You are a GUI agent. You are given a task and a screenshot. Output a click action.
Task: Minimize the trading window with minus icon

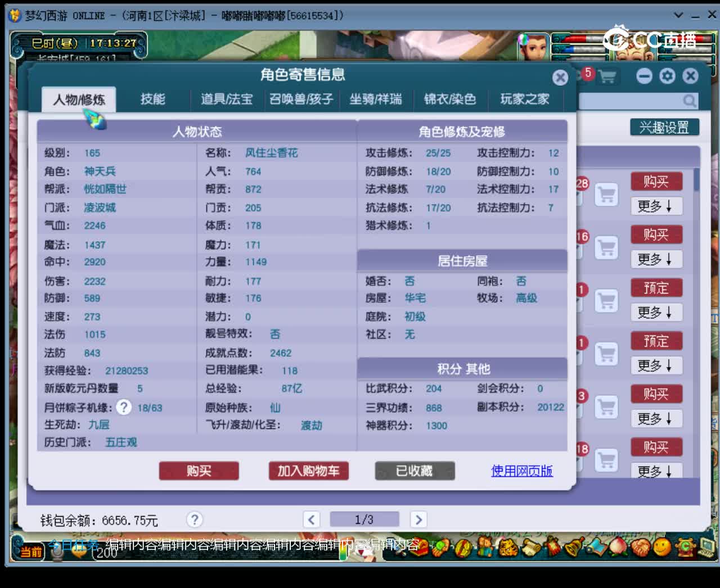(x=644, y=76)
